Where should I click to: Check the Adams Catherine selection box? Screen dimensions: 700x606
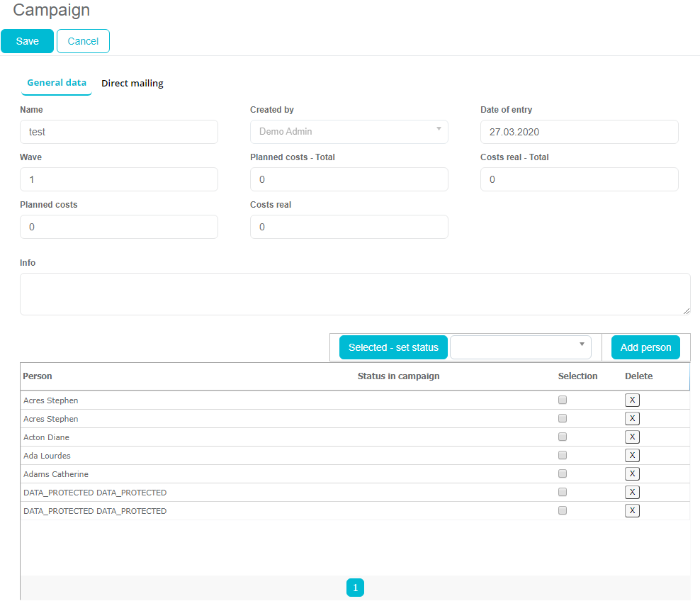pyautogui.click(x=563, y=473)
